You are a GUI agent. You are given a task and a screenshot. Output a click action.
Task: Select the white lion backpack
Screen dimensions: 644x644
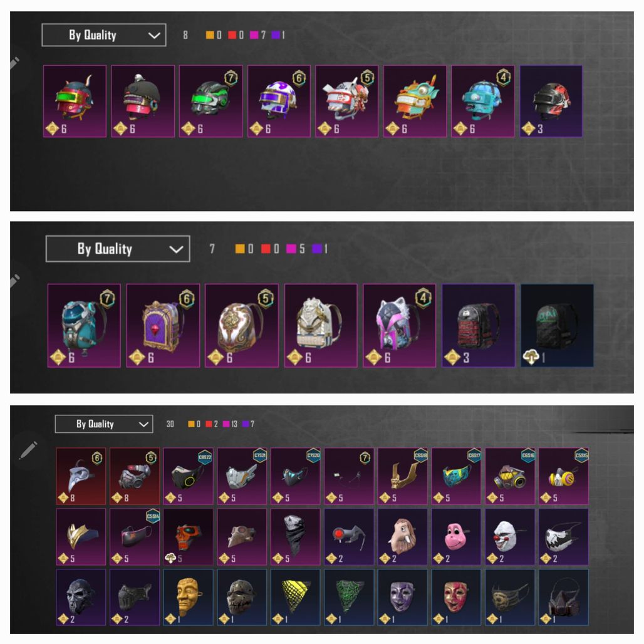point(321,325)
